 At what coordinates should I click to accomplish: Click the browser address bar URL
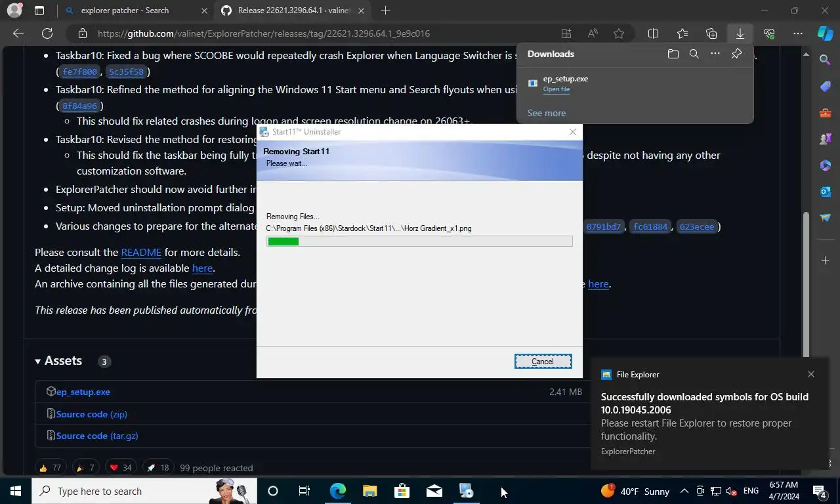[264, 33]
